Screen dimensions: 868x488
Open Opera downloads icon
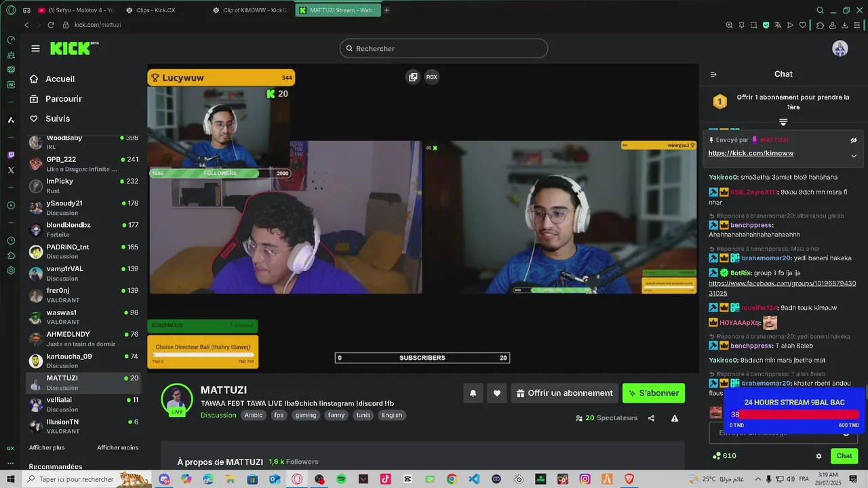click(x=845, y=25)
